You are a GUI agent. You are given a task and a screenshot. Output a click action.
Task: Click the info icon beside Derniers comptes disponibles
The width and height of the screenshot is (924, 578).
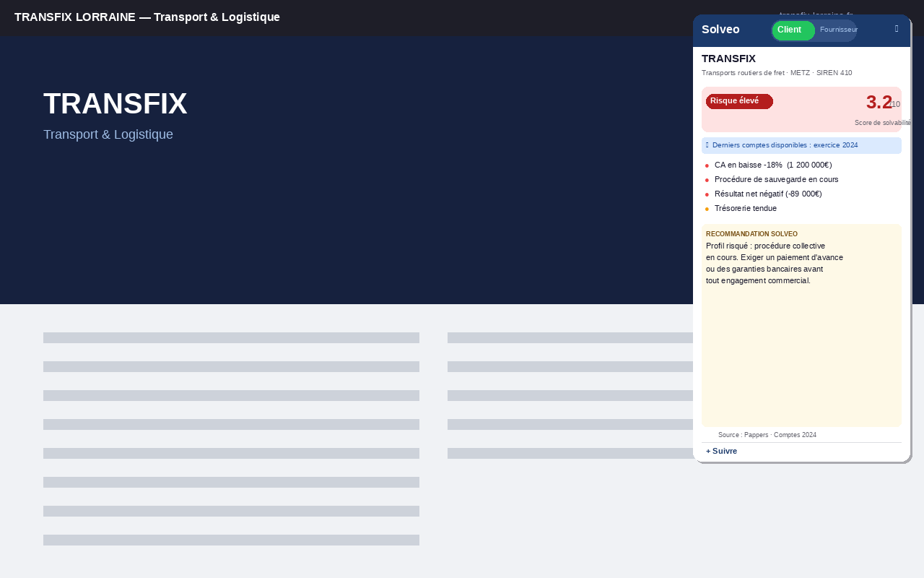pos(707,145)
